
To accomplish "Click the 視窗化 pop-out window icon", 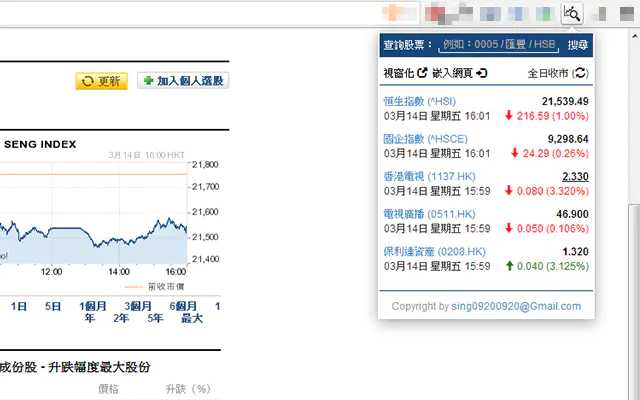I will [422, 73].
